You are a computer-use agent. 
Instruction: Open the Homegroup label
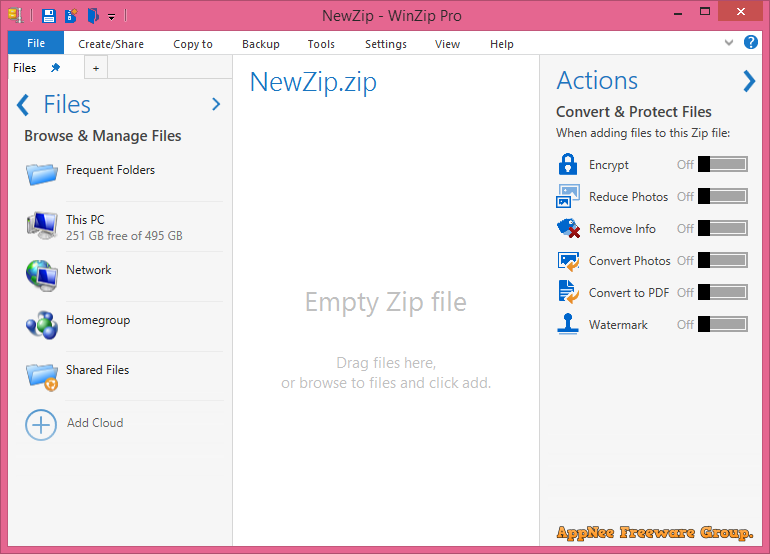[98, 320]
